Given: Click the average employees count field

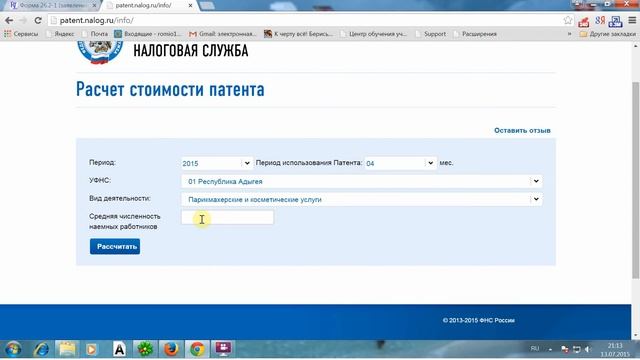Looking at the screenshot, I should pyautogui.click(x=227, y=218).
